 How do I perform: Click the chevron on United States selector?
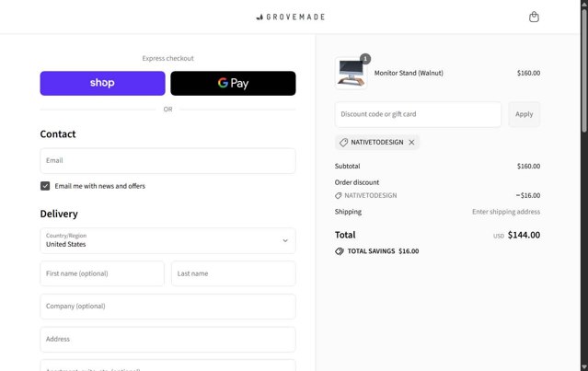(x=285, y=240)
